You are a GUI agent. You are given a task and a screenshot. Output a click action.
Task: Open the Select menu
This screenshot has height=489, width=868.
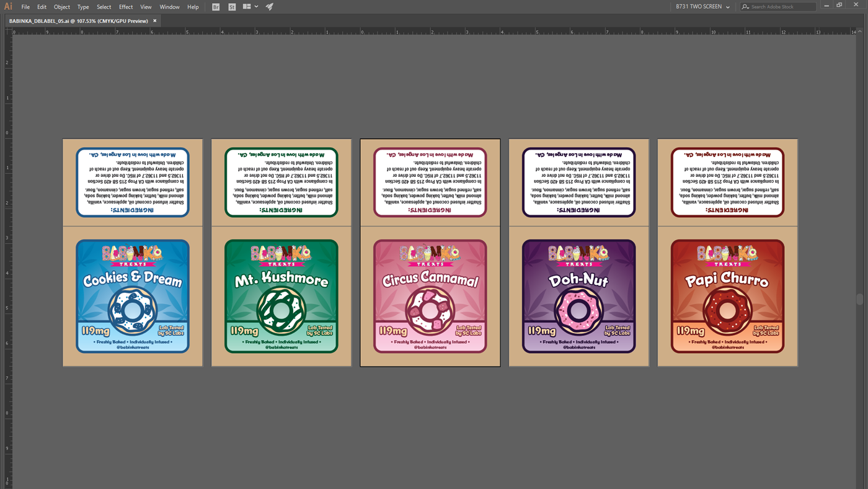(104, 7)
